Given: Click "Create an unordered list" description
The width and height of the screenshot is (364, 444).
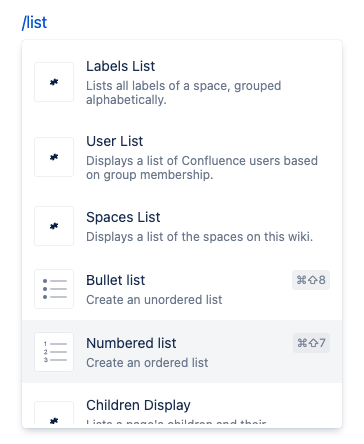Looking at the screenshot, I should click(154, 300).
